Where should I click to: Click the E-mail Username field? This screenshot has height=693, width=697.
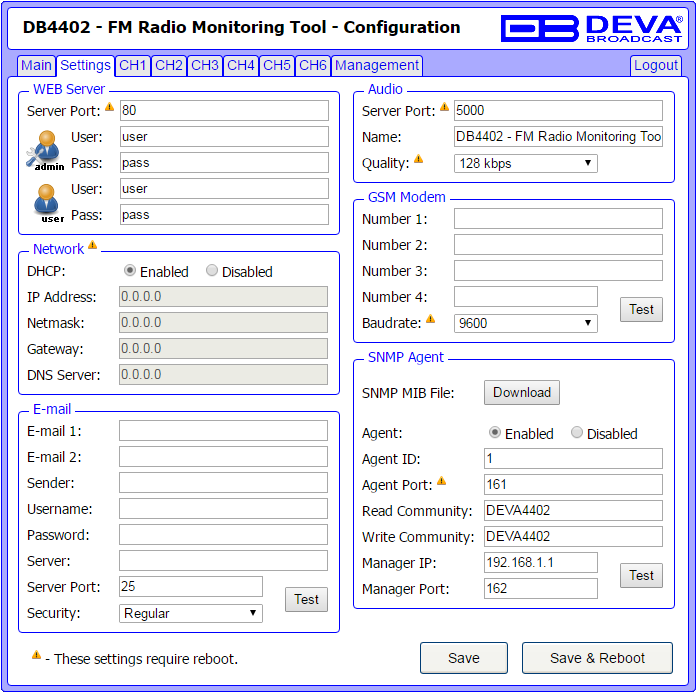click(x=224, y=509)
